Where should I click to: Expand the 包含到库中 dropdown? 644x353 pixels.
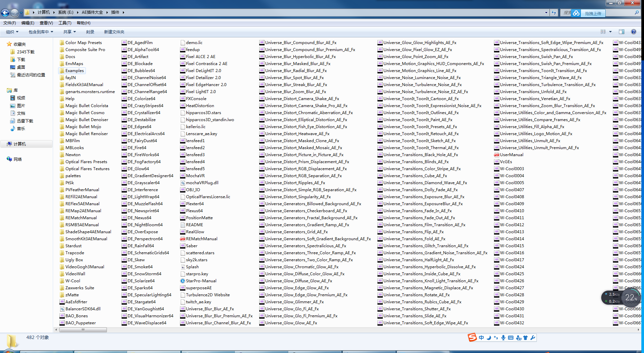click(41, 32)
